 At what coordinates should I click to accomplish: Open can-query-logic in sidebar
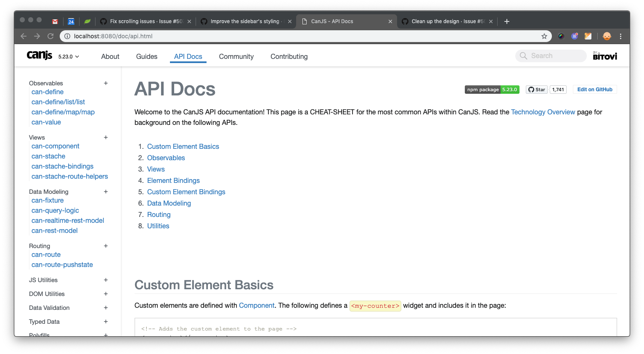click(55, 211)
